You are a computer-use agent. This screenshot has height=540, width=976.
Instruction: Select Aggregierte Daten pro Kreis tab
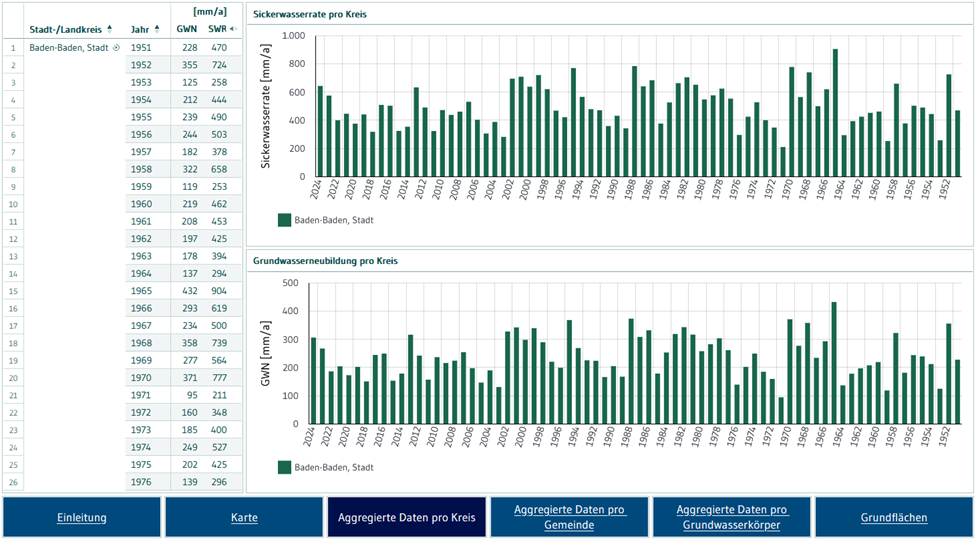(406, 517)
